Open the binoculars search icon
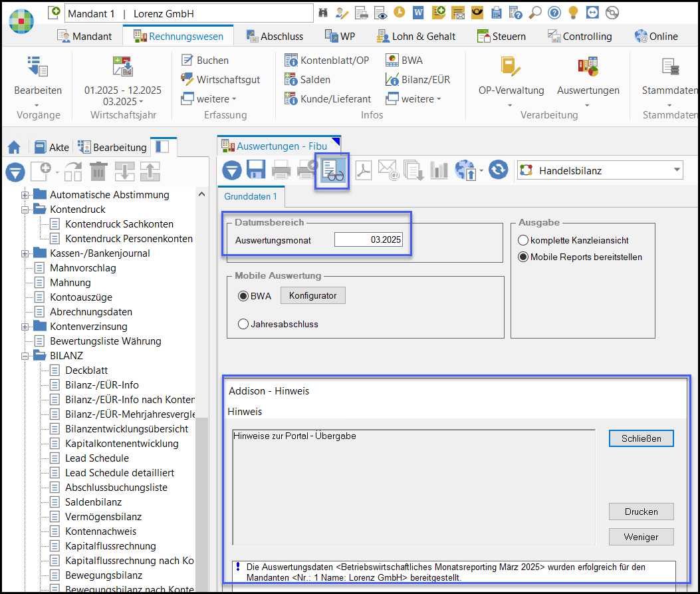This screenshot has width=700, height=594. pyautogui.click(x=324, y=13)
